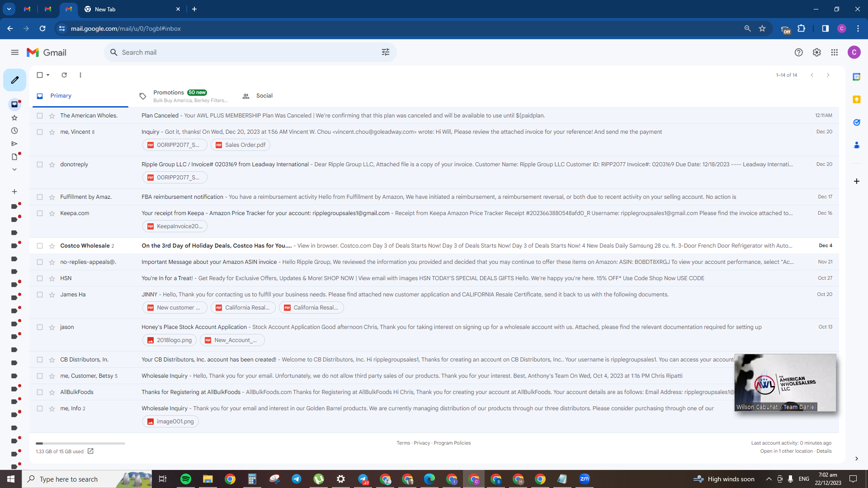868x488 pixels.
Task: Open the image001.png attachment
Action: click(170, 422)
